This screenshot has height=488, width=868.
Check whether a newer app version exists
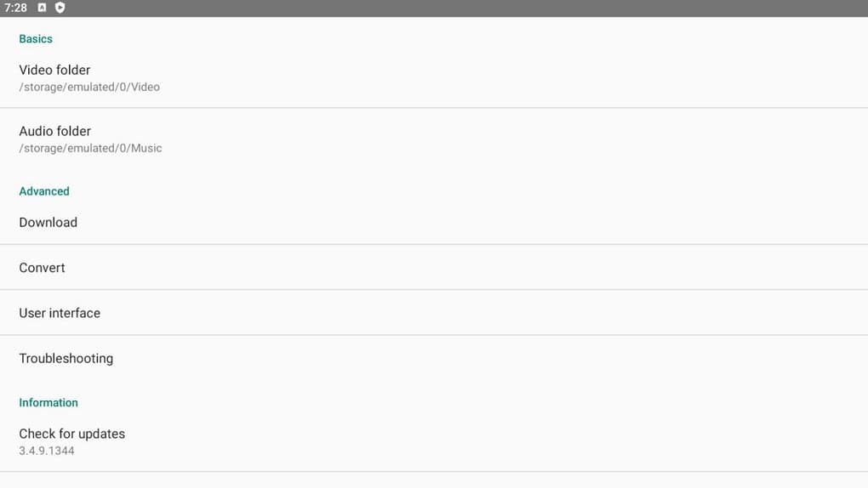[434, 441]
